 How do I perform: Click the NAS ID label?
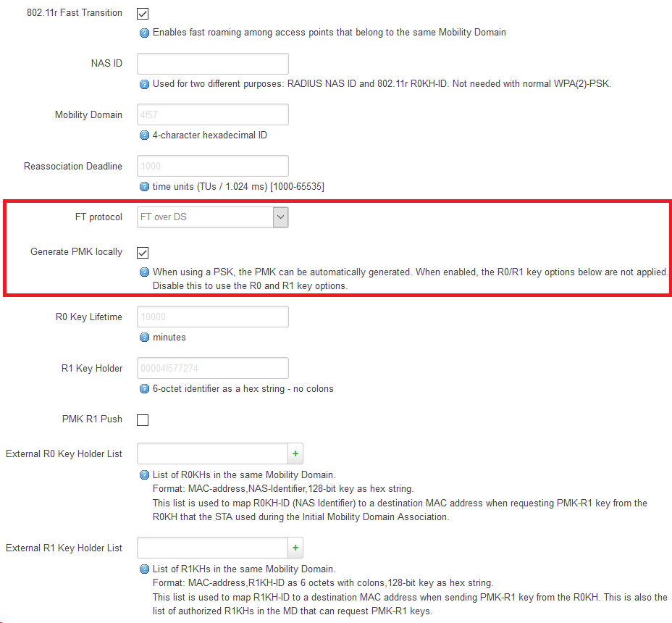coord(106,64)
